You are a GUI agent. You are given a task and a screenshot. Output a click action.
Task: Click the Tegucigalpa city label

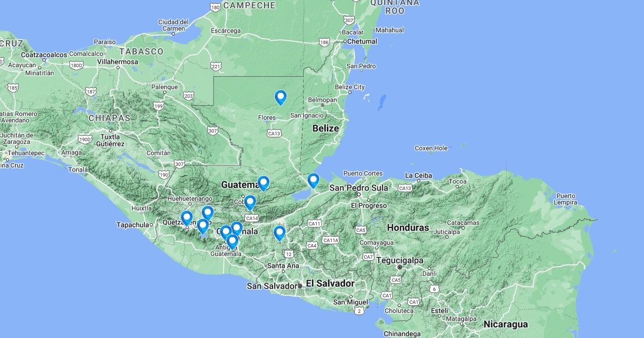400,261
